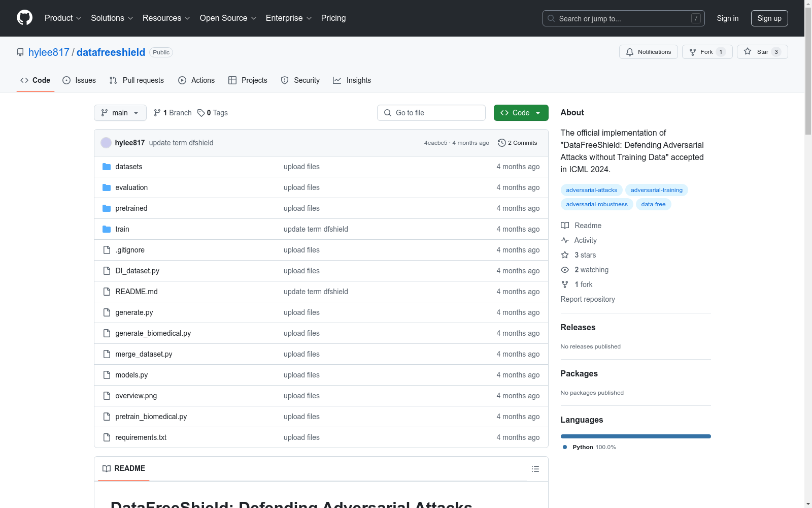Click the Notifications bell icon
This screenshot has width=812, height=508.
tap(630, 52)
